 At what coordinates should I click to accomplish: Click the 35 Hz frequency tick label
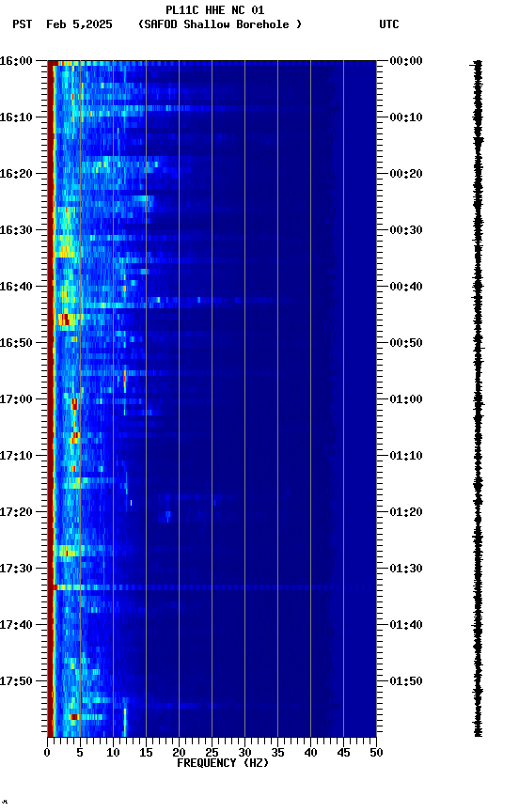(x=277, y=754)
